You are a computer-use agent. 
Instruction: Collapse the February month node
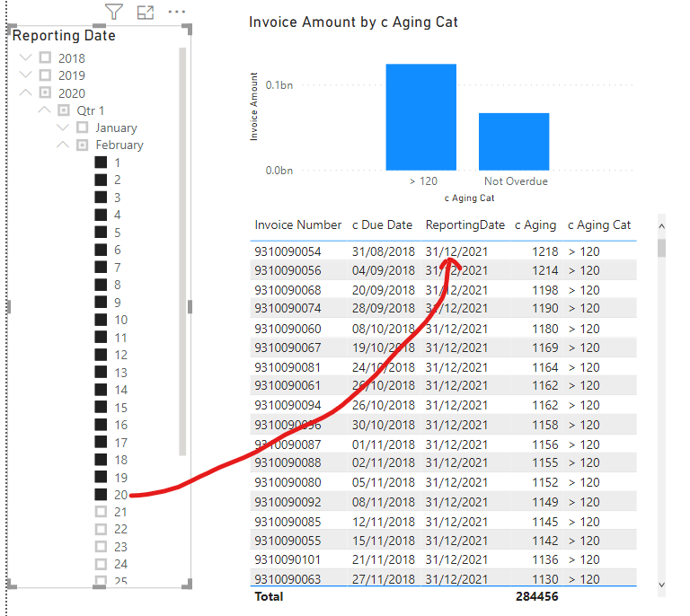63,145
